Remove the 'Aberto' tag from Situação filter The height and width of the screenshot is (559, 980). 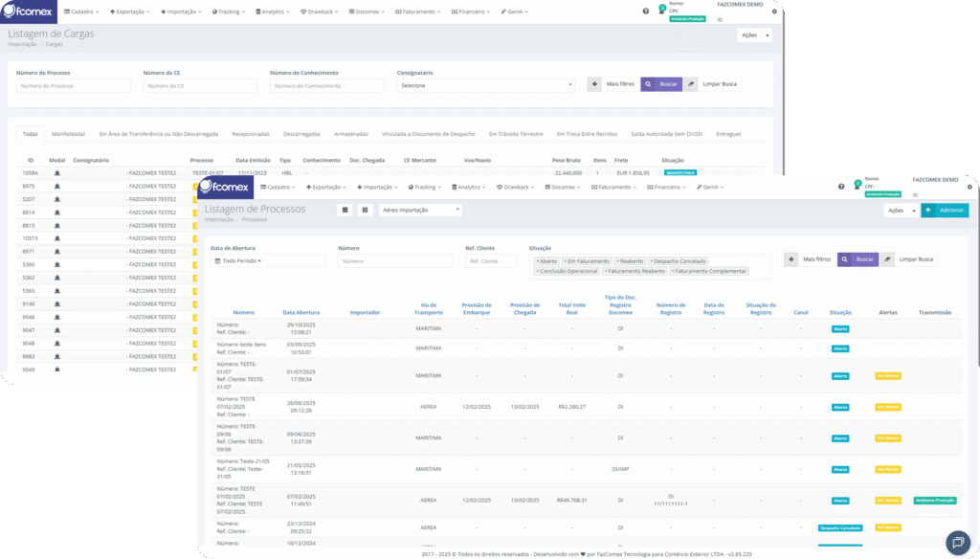click(537, 260)
